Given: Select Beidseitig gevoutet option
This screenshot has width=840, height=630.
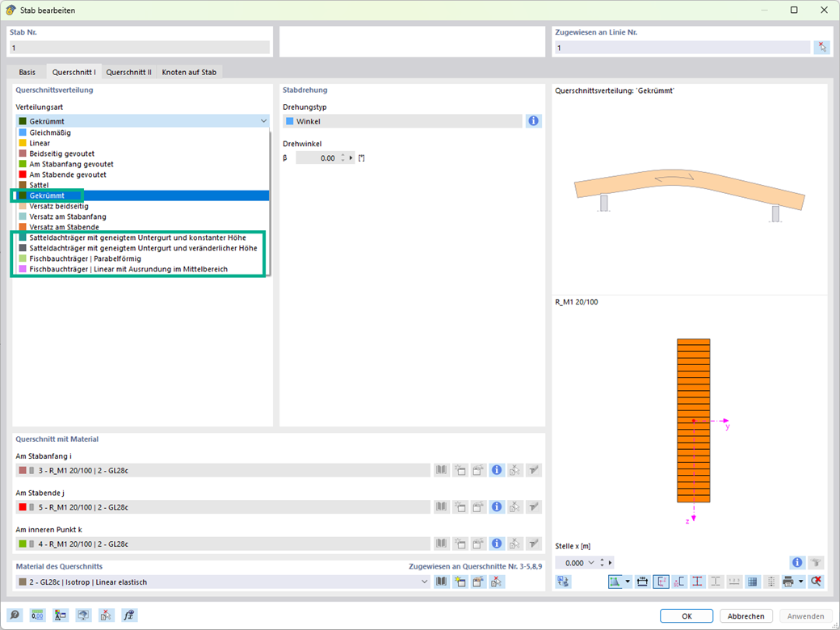Looking at the screenshot, I should point(142,153).
